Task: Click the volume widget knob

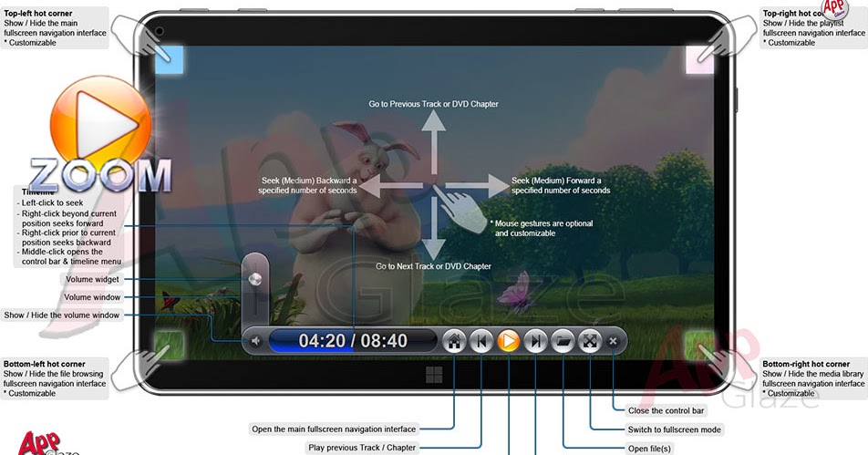Action: coord(255,279)
